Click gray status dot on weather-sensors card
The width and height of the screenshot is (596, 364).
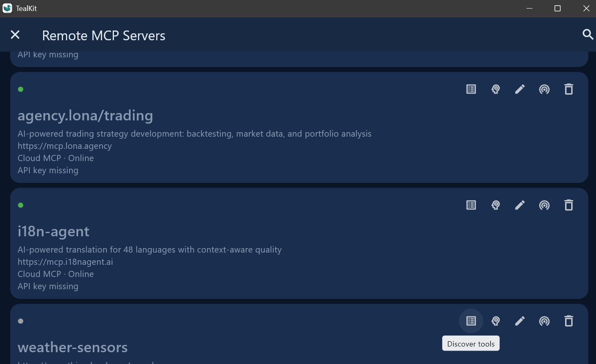tap(21, 321)
